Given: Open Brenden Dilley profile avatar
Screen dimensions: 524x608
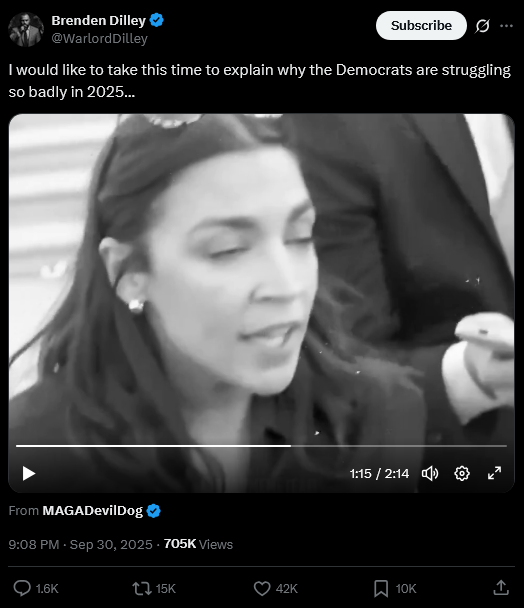Looking at the screenshot, I should 26,29.
